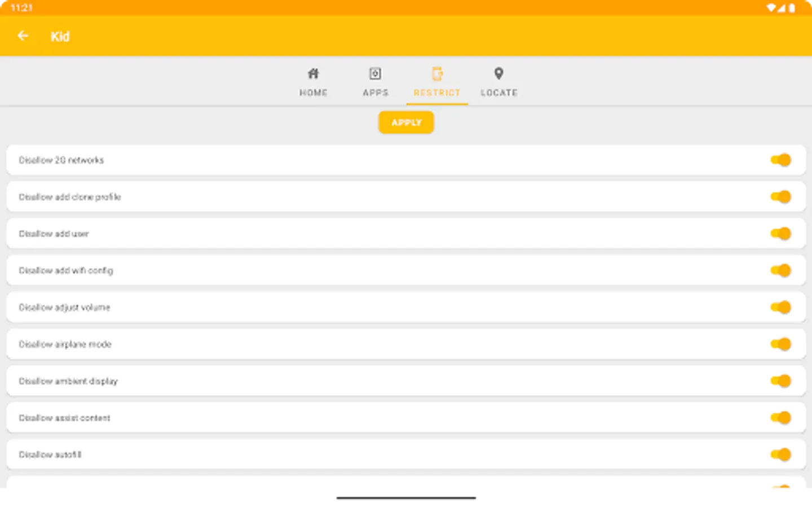Click the signal strength icon
This screenshot has width=812, height=508.
point(782,8)
